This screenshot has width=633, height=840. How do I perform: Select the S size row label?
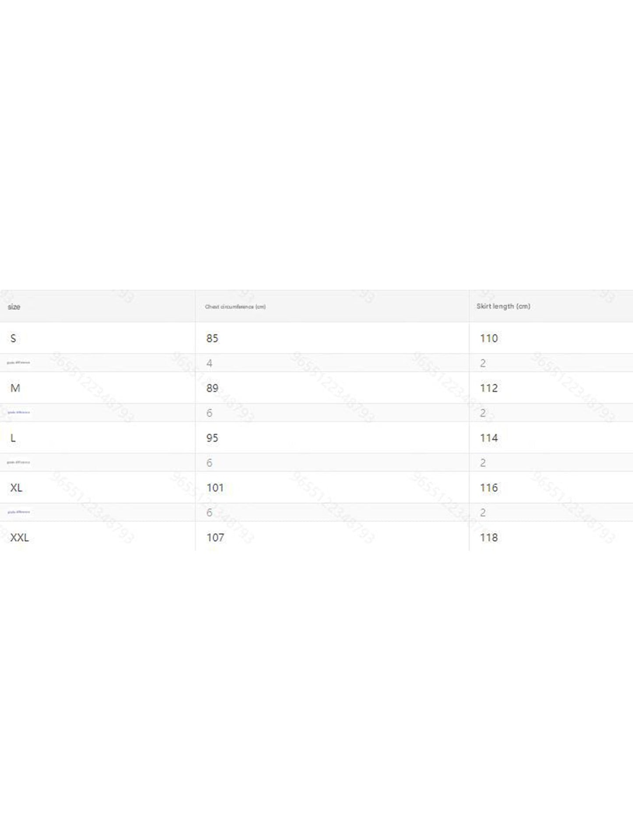[13, 338]
